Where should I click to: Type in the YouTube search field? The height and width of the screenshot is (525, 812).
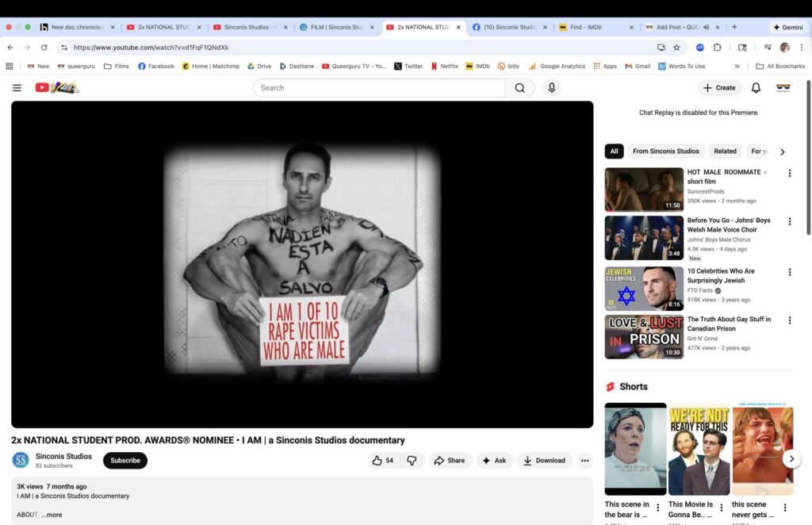pyautogui.click(x=379, y=88)
